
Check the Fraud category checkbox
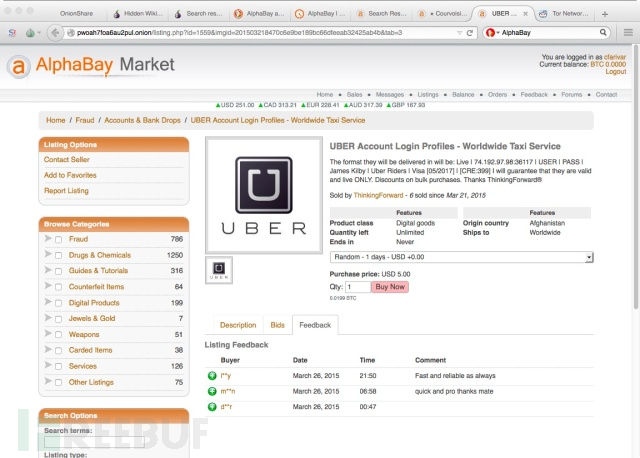(58, 240)
